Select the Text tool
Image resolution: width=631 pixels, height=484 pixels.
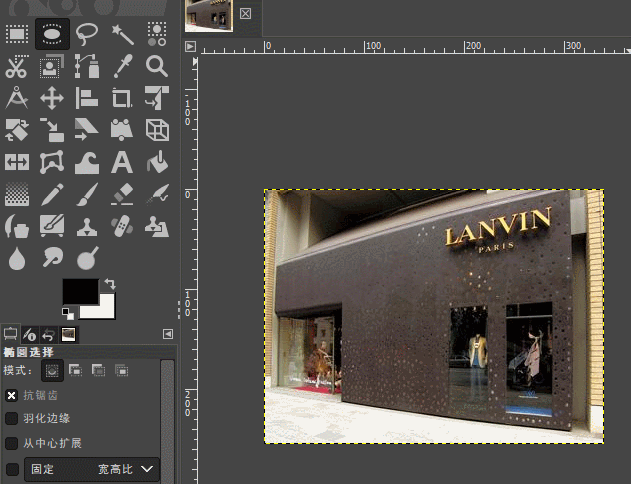pos(122,162)
